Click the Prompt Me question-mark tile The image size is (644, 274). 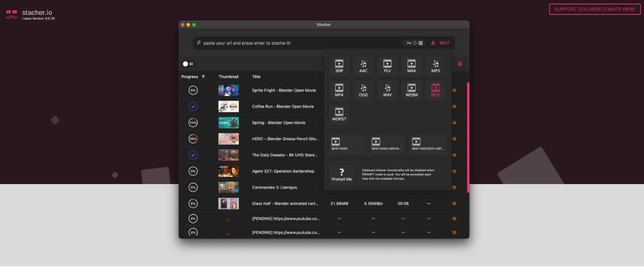pyautogui.click(x=341, y=175)
